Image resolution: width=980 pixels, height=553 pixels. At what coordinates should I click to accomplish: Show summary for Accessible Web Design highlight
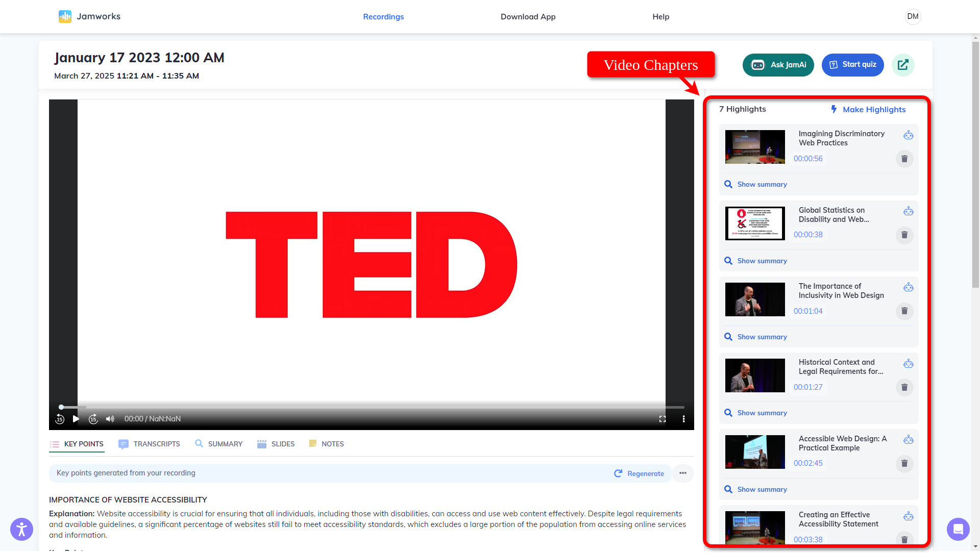coord(755,489)
